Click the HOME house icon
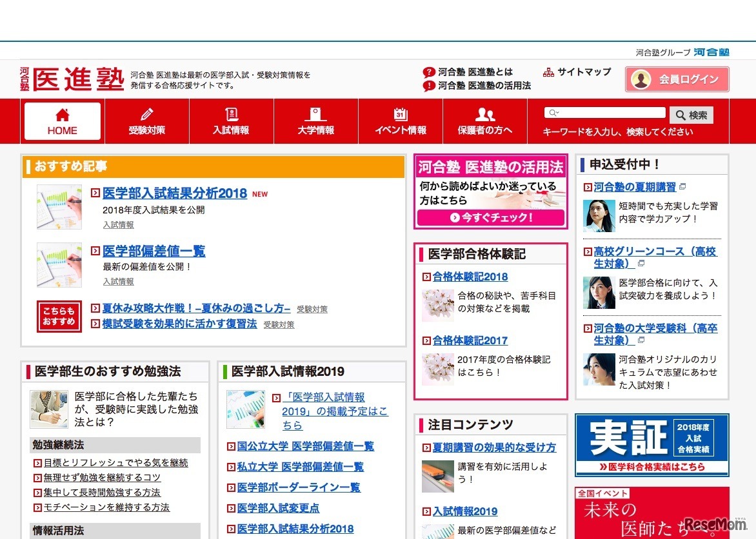 (x=63, y=115)
